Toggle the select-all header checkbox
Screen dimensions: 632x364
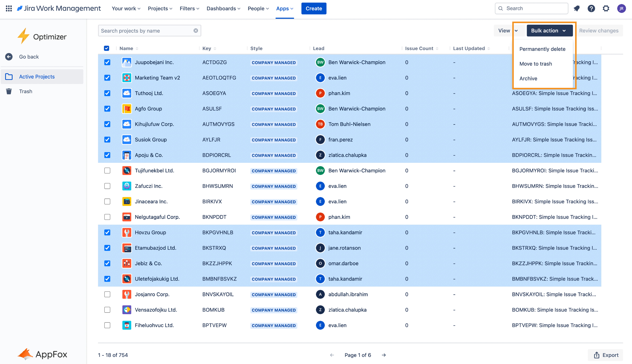tap(107, 48)
